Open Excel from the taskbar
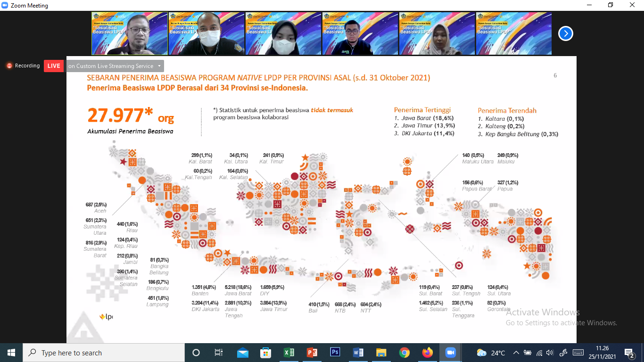This screenshot has width=644, height=362. [289, 353]
